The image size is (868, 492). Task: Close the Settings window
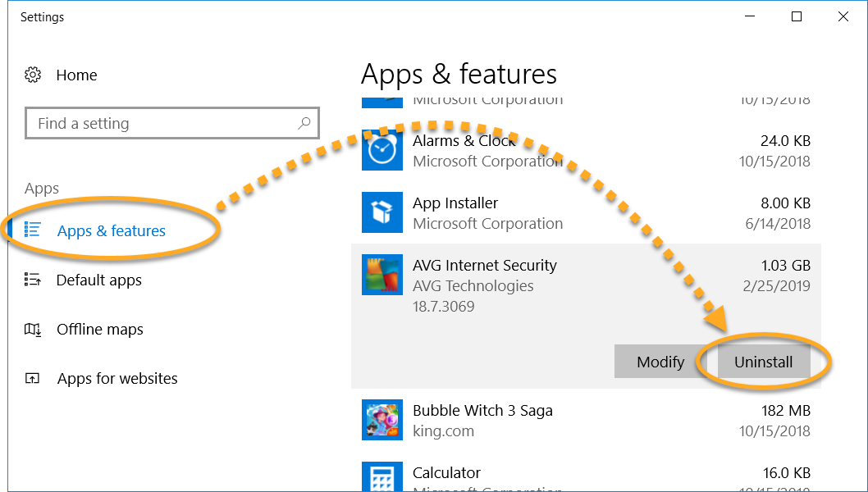843,17
